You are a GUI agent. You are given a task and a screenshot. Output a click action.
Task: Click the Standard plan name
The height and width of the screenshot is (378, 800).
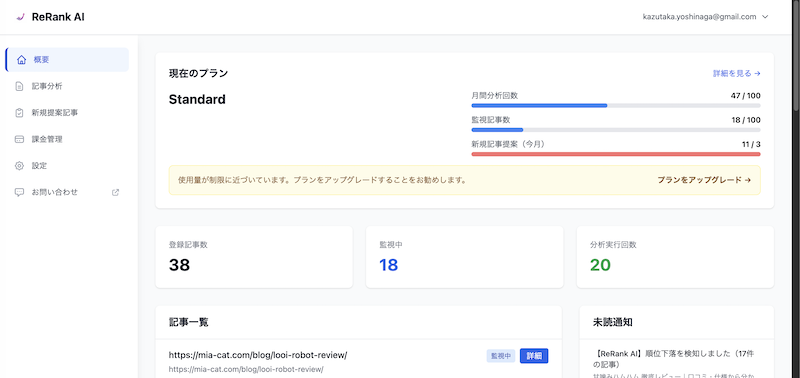(197, 99)
